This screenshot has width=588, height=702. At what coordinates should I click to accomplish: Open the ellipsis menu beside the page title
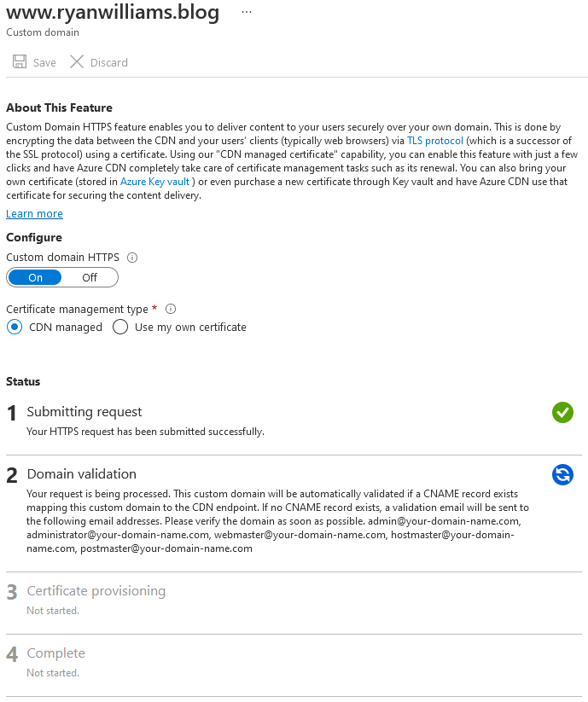coord(246,11)
